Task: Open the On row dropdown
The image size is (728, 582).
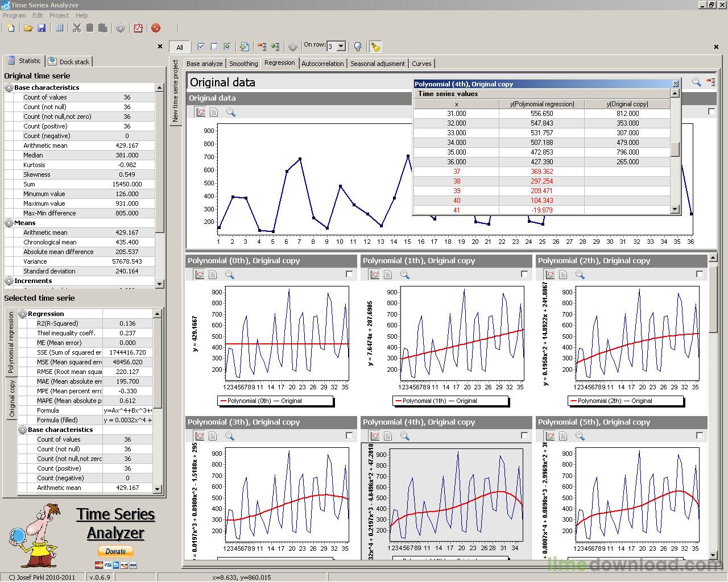Action: click(342, 45)
